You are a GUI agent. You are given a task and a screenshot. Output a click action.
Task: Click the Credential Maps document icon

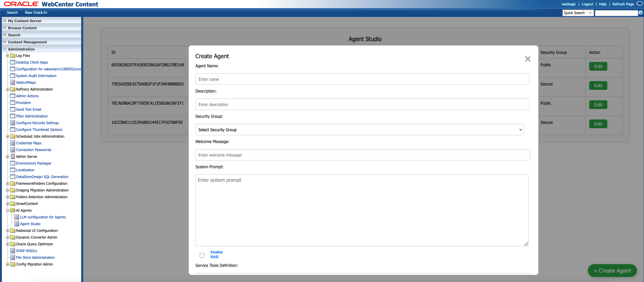click(x=13, y=143)
